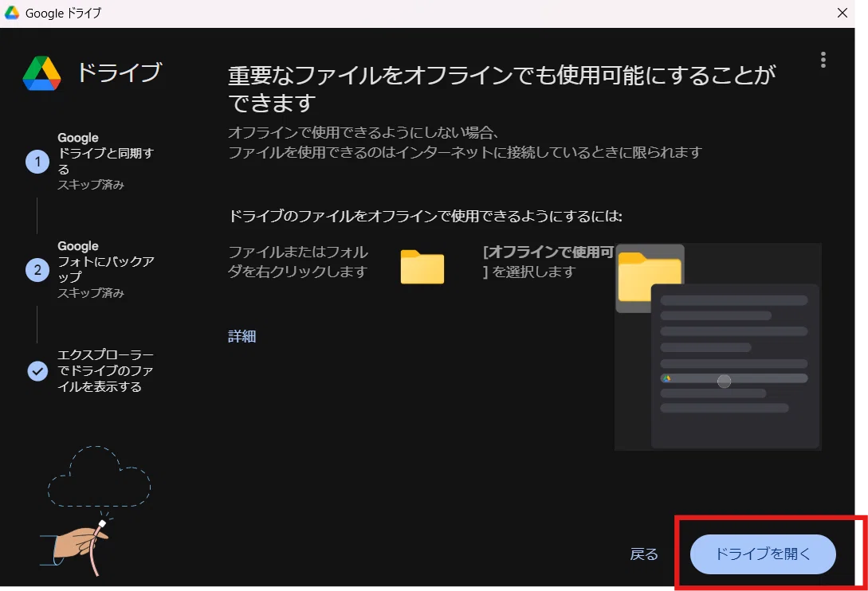Click the スキップ済み status under step 2
This screenshot has height=591, width=868.
[x=91, y=293]
